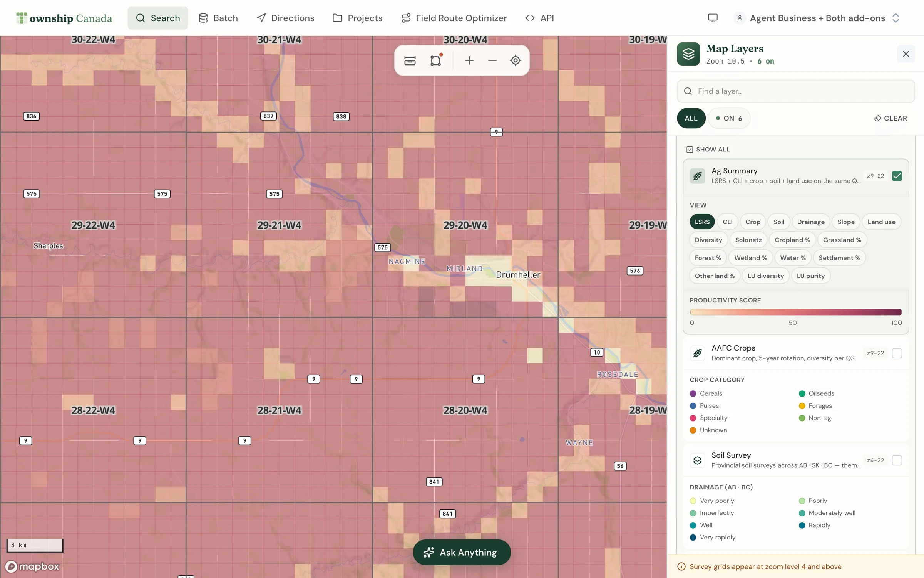This screenshot has width=924, height=578.
Task: Click the Mapbox logo
Action: pyautogui.click(x=32, y=566)
